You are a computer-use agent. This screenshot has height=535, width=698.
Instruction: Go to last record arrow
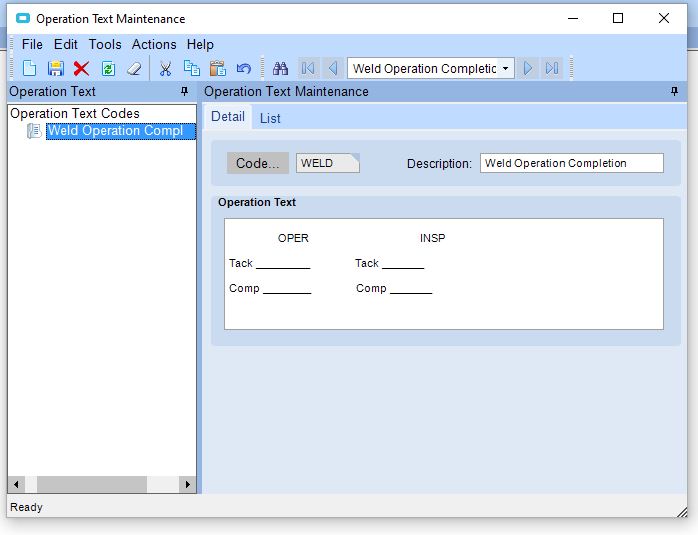pyautogui.click(x=552, y=68)
